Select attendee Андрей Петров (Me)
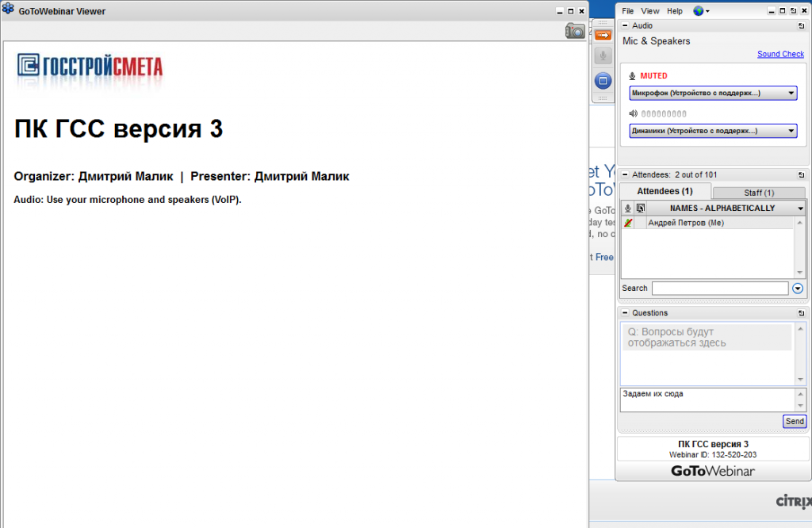 (x=708, y=223)
